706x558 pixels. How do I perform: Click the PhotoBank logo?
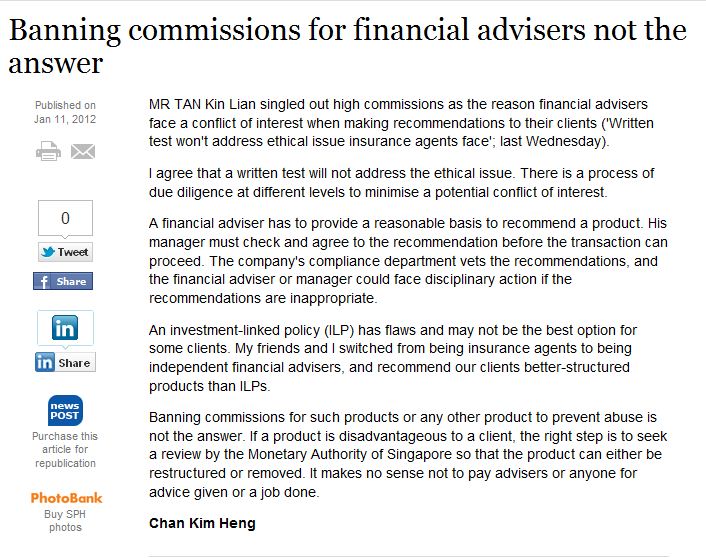pos(66,497)
